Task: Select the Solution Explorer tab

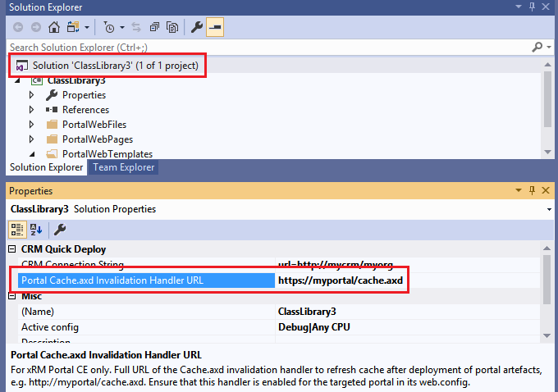Action: coord(45,167)
